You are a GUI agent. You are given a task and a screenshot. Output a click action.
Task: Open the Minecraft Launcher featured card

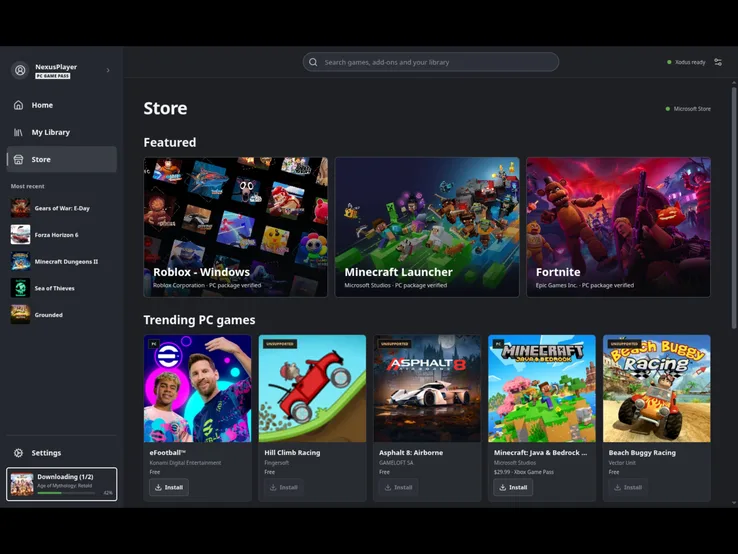tap(427, 227)
